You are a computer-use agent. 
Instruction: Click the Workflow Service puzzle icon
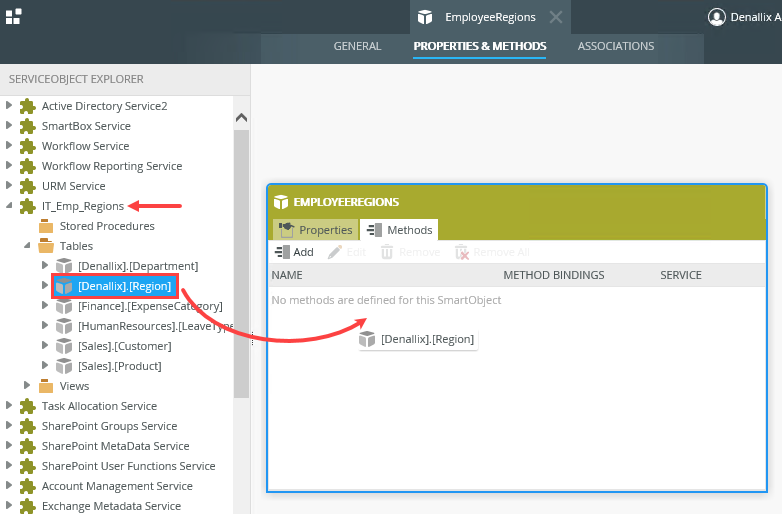pos(27,146)
